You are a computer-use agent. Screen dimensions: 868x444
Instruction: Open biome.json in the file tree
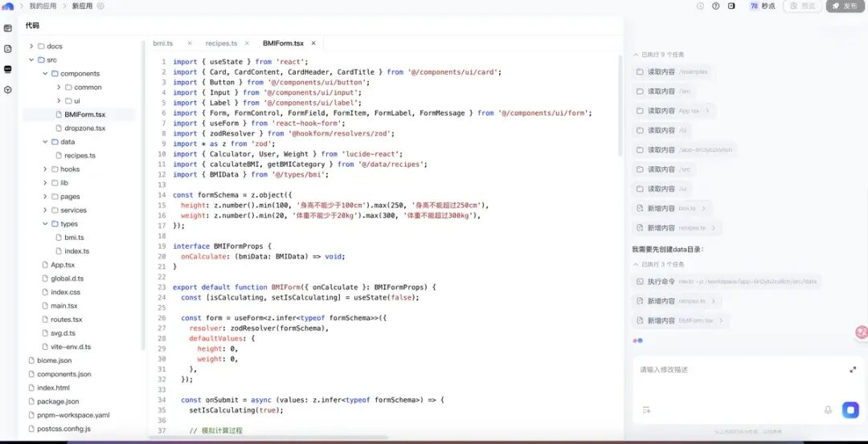[49, 360]
